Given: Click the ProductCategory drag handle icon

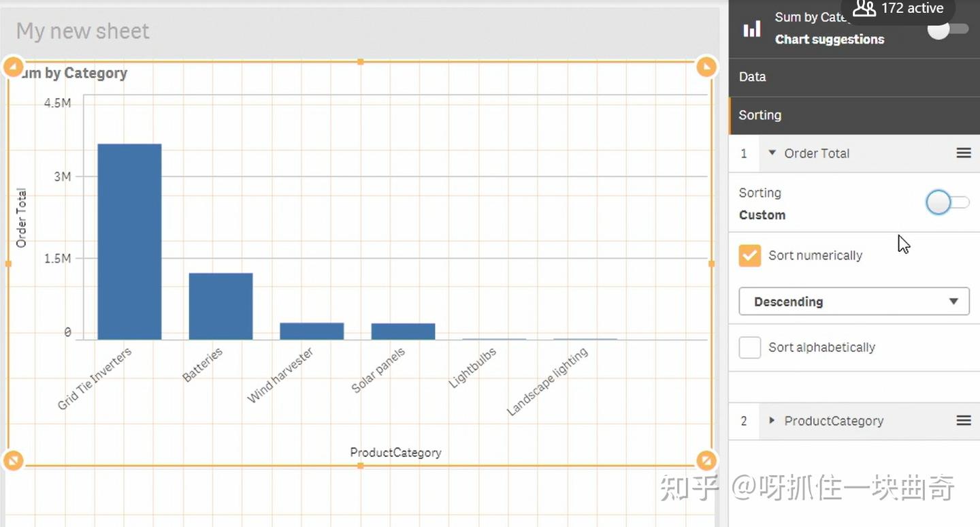Looking at the screenshot, I should pyautogui.click(x=964, y=421).
